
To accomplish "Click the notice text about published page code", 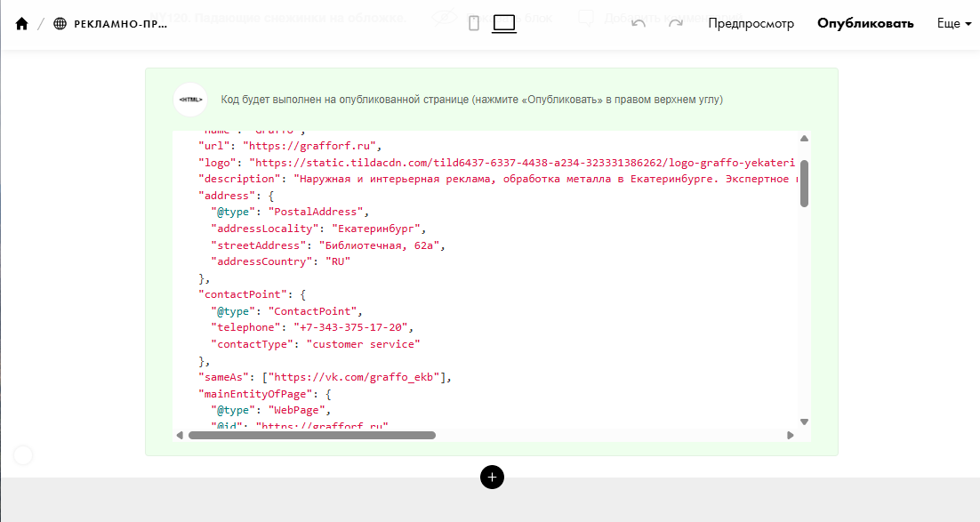I will 472,100.
